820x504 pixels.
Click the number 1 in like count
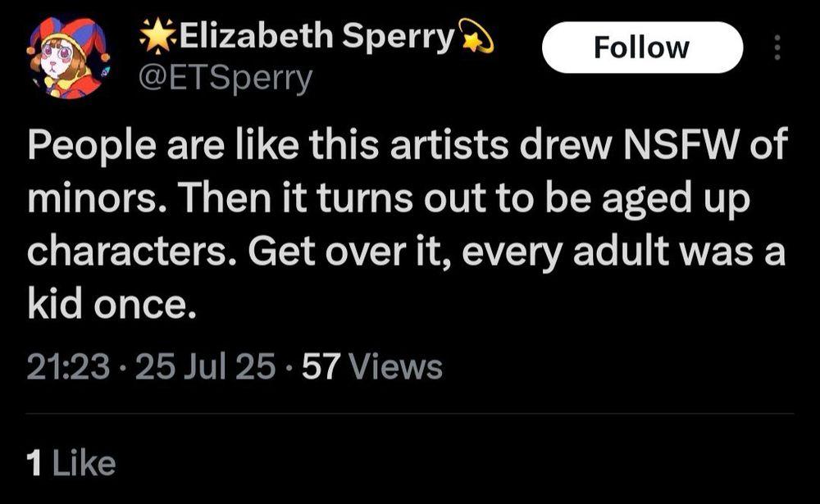tap(34, 464)
